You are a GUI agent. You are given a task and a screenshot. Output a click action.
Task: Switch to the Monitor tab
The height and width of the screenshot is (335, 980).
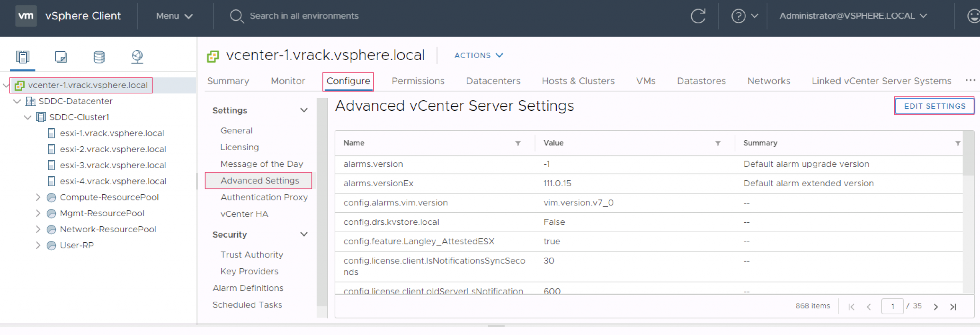pyautogui.click(x=288, y=81)
